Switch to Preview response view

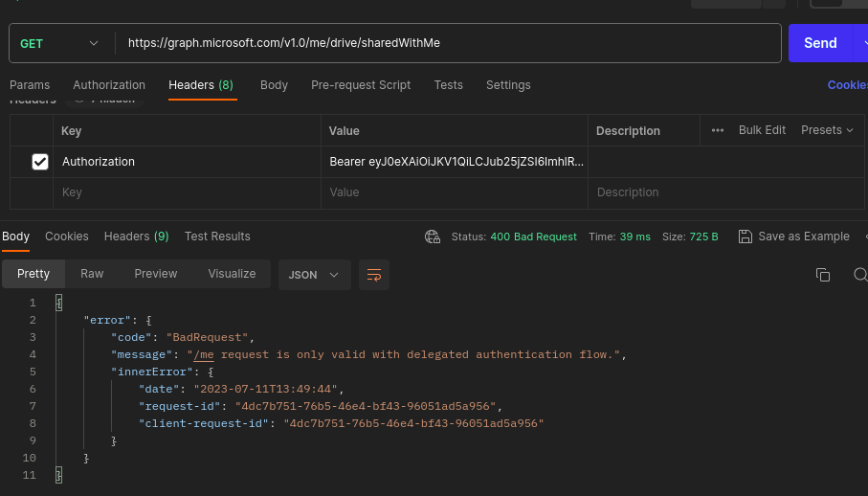coord(156,274)
